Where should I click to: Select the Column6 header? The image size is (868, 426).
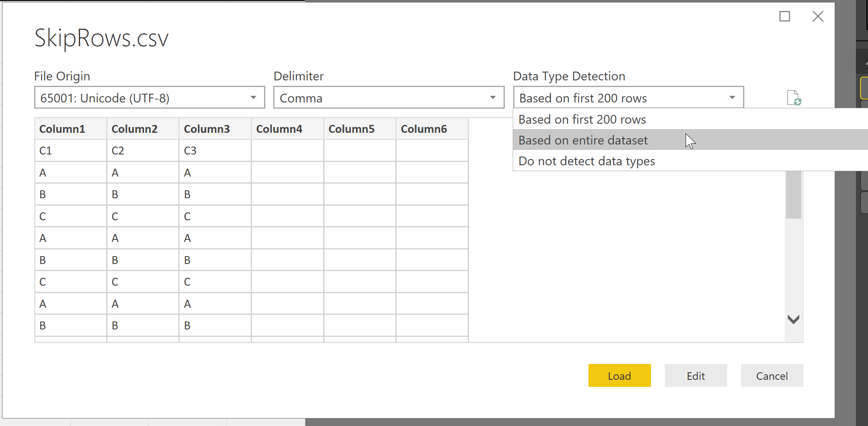(432, 129)
